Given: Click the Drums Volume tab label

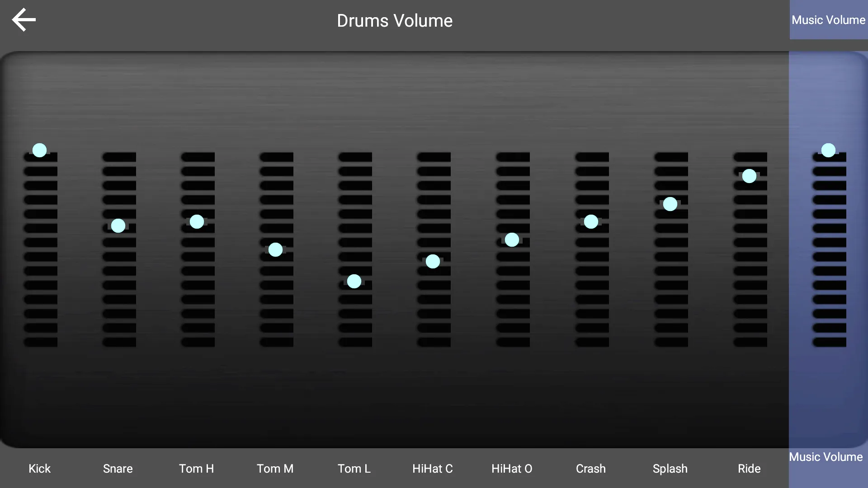Looking at the screenshot, I should point(395,20).
